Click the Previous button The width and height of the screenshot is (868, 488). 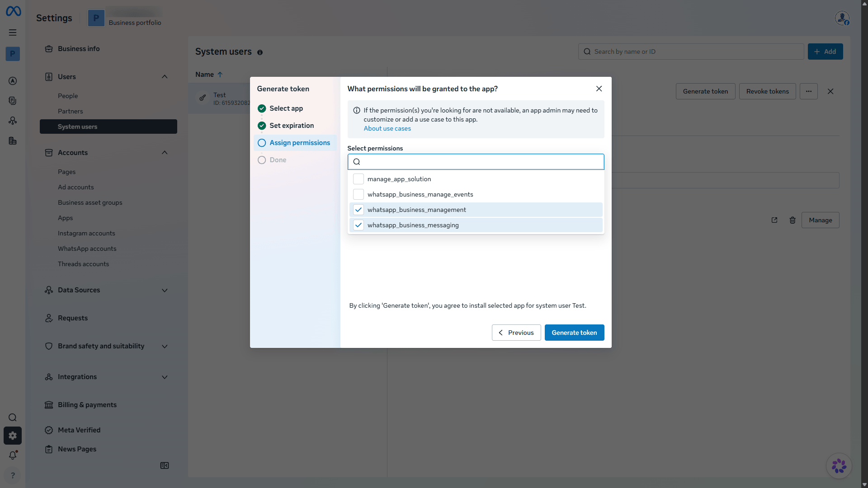coord(516,333)
